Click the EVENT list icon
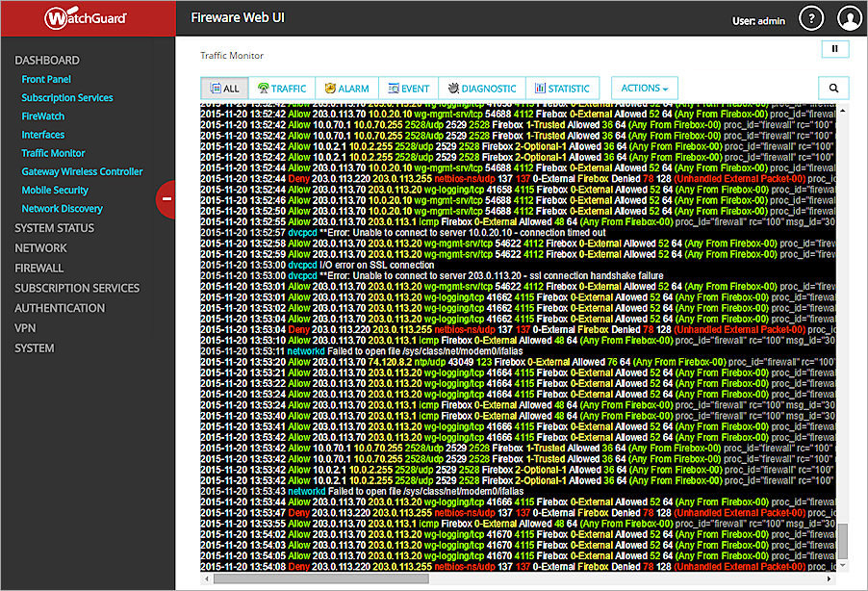 [x=393, y=88]
